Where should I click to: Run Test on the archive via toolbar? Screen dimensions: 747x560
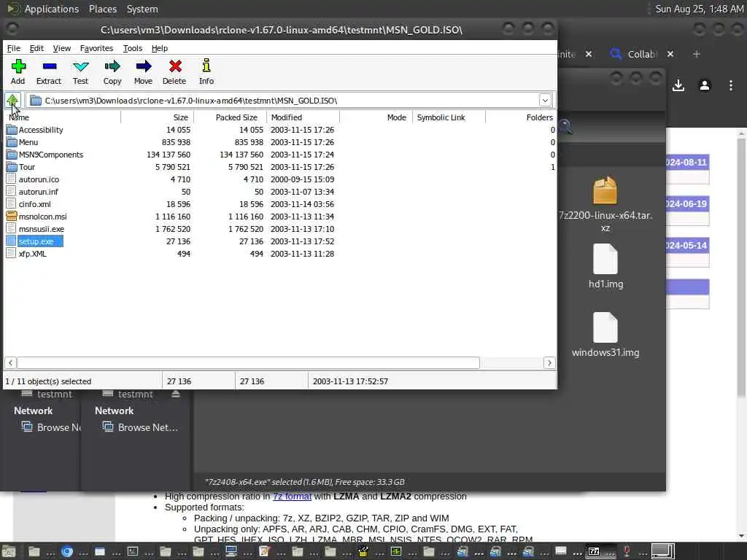click(x=80, y=66)
